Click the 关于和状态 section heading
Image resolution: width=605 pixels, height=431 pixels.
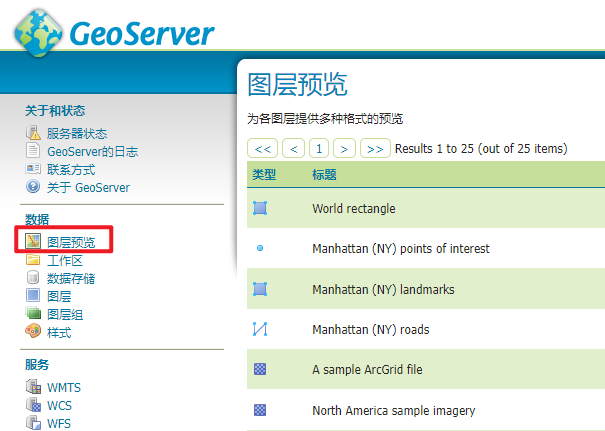pyautogui.click(x=55, y=111)
